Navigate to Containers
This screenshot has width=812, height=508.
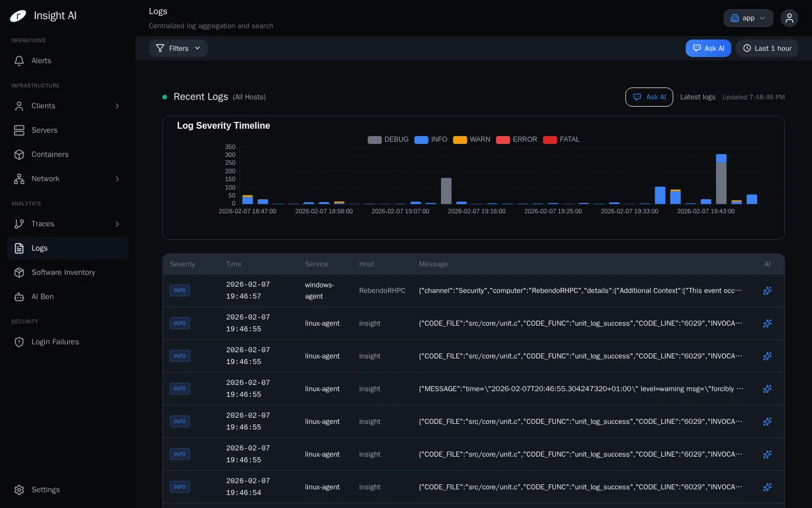[68, 155]
